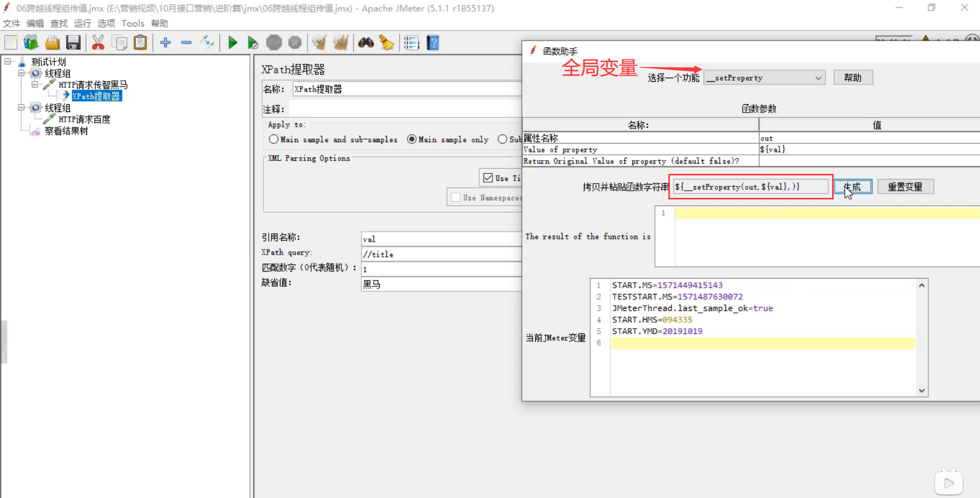Image resolution: width=980 pixels, height=498 pixels.
Task: Collapse second 线程组 expander
Action: 21,107
